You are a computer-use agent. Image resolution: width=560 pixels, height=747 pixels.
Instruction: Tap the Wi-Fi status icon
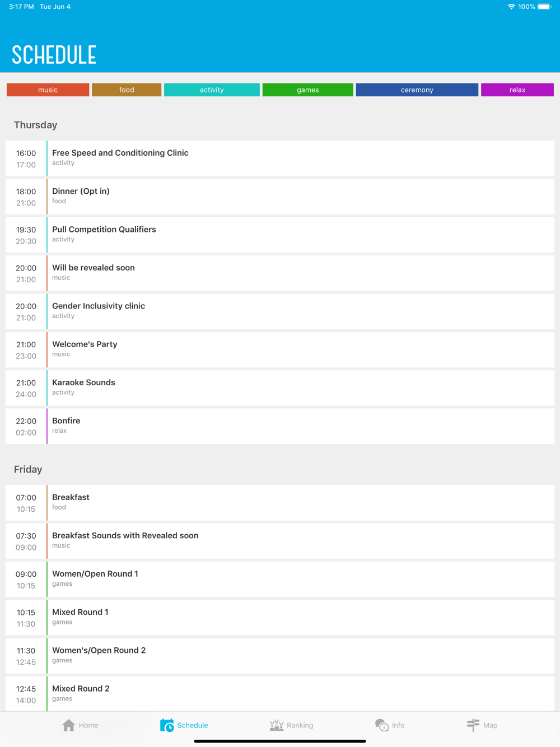tap(511, 7)
